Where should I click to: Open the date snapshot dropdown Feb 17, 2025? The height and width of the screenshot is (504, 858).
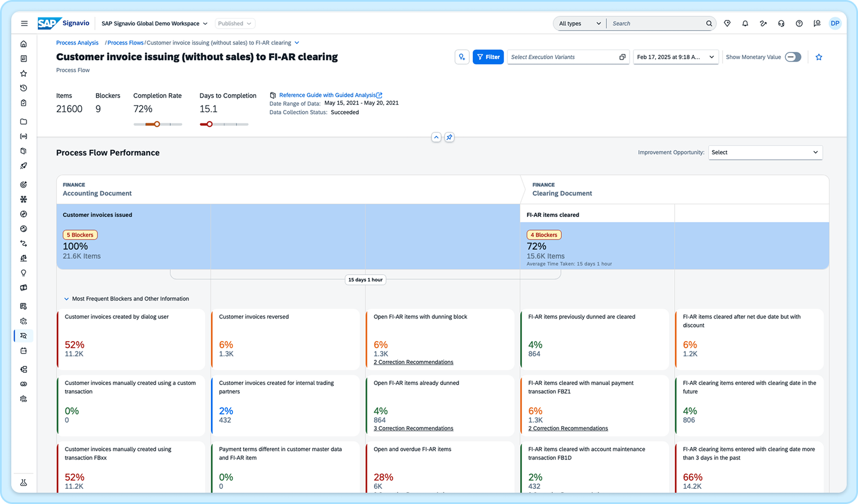click(676, 57)
